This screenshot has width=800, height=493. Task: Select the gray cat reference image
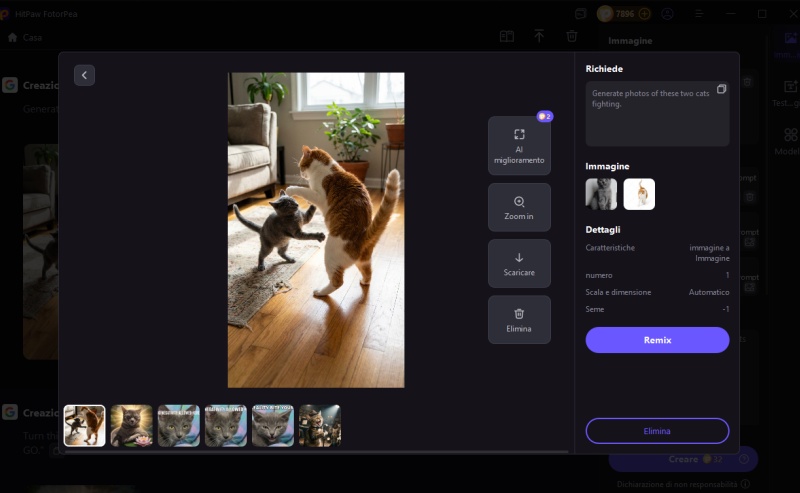tap(601, 194)
